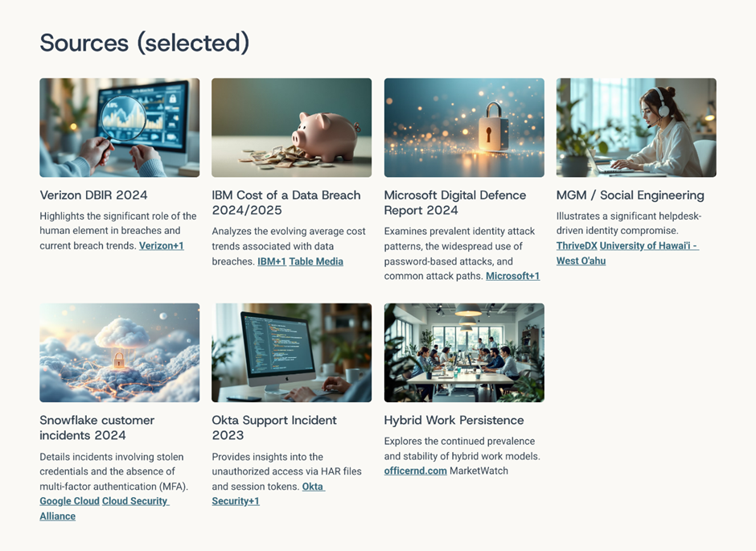Open the Microsoft+1 source link

click(x=512, y=276)
